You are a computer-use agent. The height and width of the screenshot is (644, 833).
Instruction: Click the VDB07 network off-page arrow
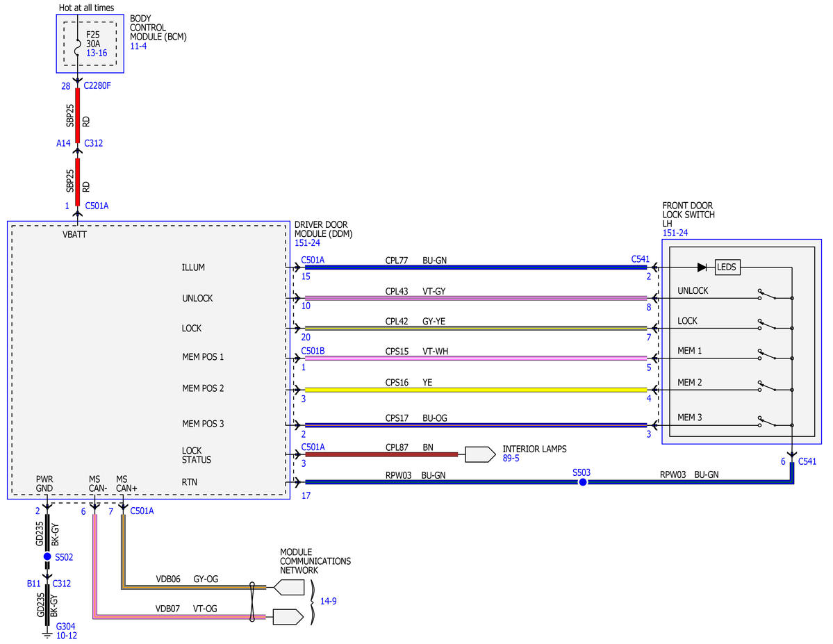(x=288, y=617)
